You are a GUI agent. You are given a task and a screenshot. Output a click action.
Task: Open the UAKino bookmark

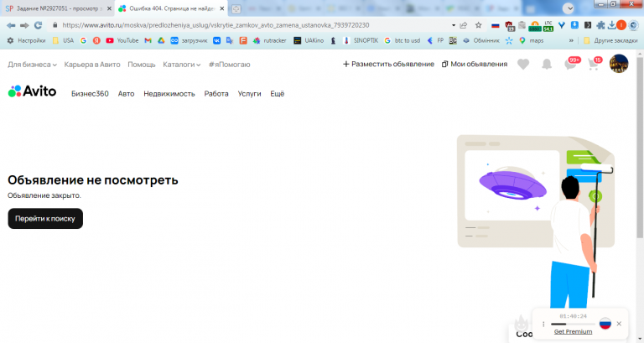pyautogui.click(x=309, y=40)
